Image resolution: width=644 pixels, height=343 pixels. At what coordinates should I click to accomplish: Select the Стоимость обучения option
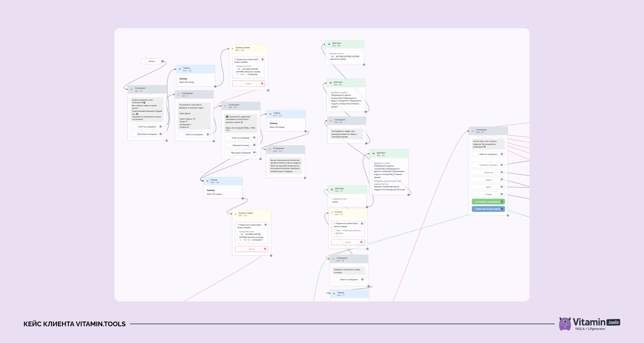tap(488, 165)
